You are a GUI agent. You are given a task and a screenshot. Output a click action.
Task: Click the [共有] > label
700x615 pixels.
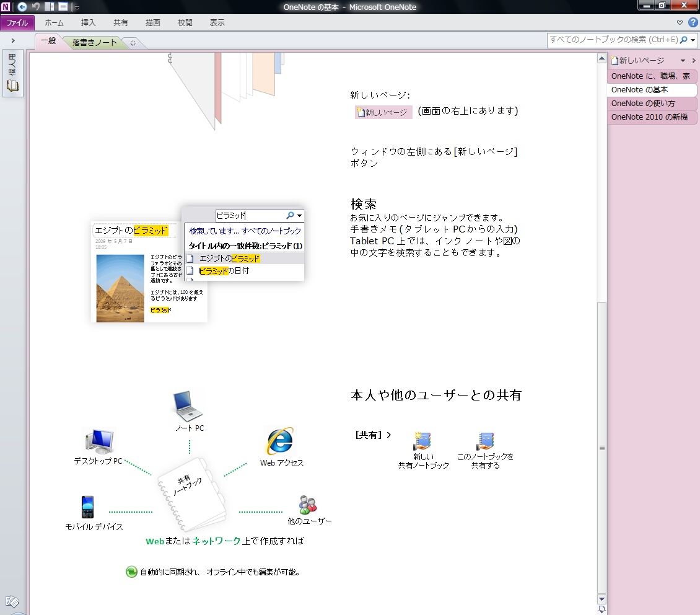point(373,435)
